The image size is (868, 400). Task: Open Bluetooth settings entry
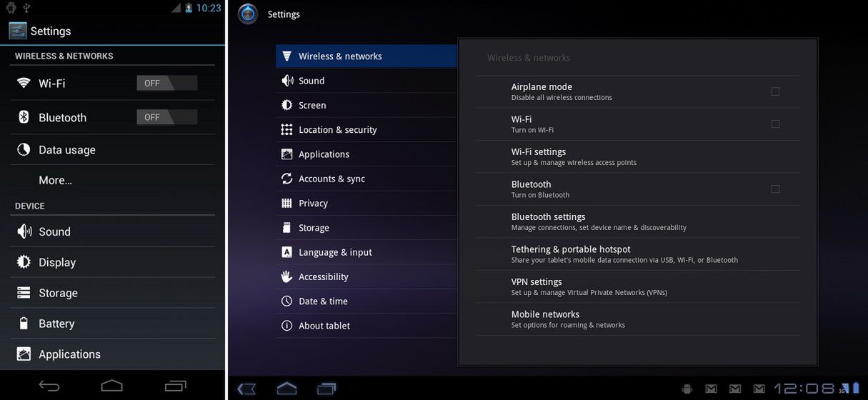coord(637,221)
